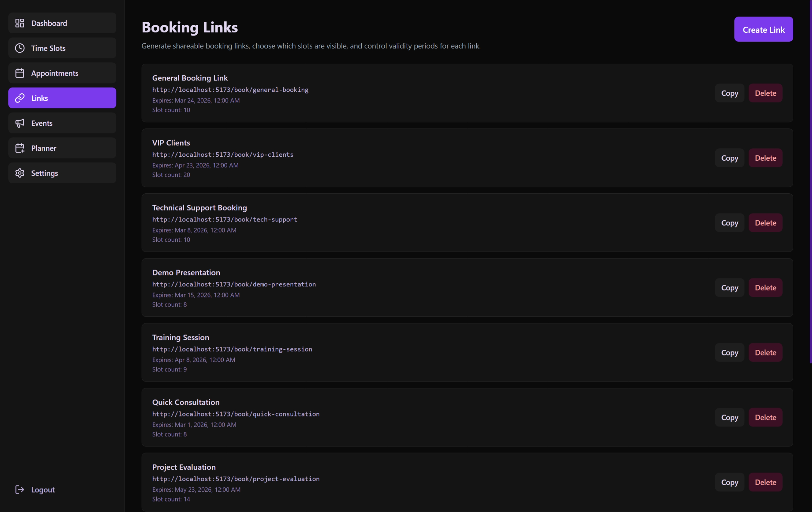
Task: Switch to the Appointments section
Action: point(55,73)
